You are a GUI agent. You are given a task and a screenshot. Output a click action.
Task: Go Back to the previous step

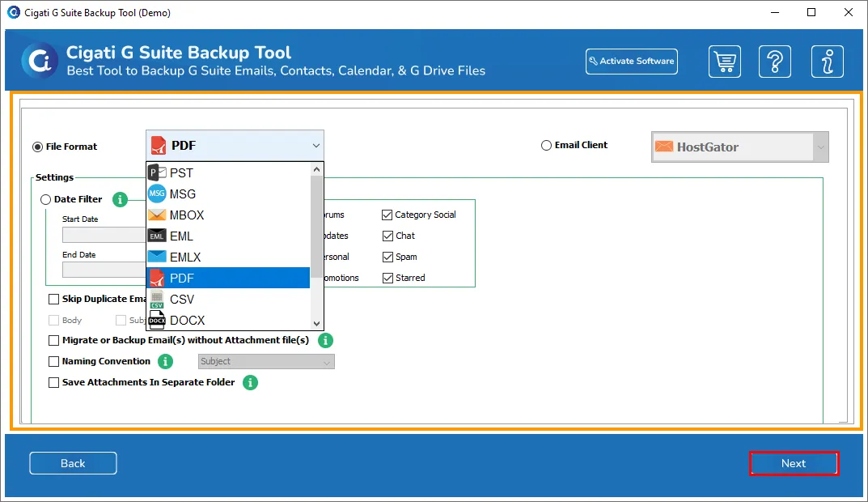(73, 463)
